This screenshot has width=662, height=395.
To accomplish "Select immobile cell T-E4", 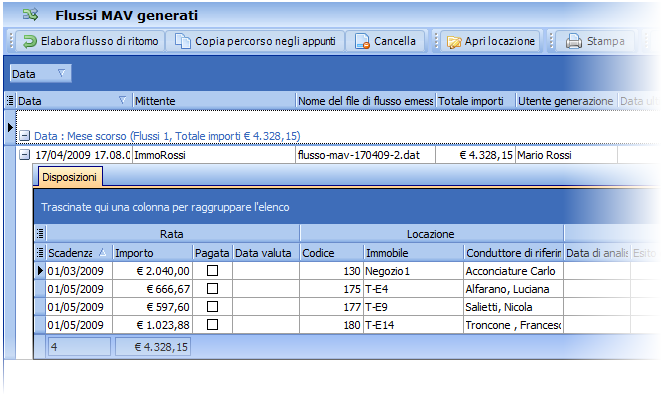I will pyautogui.click(x=413, y=289).
